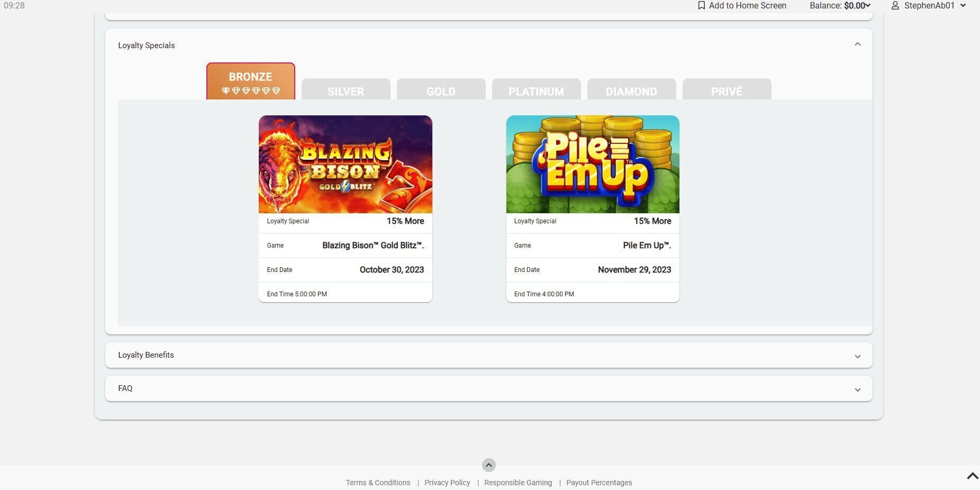This screenshot has width=980, height=490.
Task: Click the StephenAb01 profile person icon
Action: (895, 5)
